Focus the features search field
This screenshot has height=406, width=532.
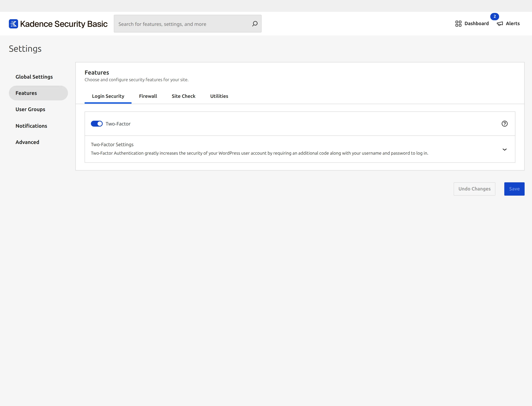[x=187, y=24]
